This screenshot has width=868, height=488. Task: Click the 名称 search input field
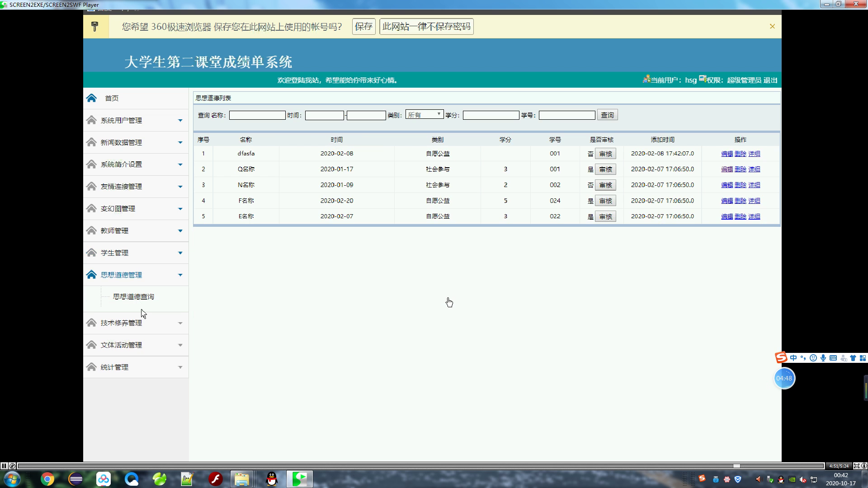coord(257,115)
